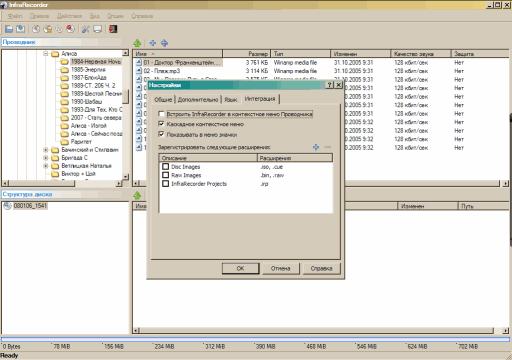Check the InfraRecorder Projects extension box
Screen dimensions: 512x360
tap(166, 184)
